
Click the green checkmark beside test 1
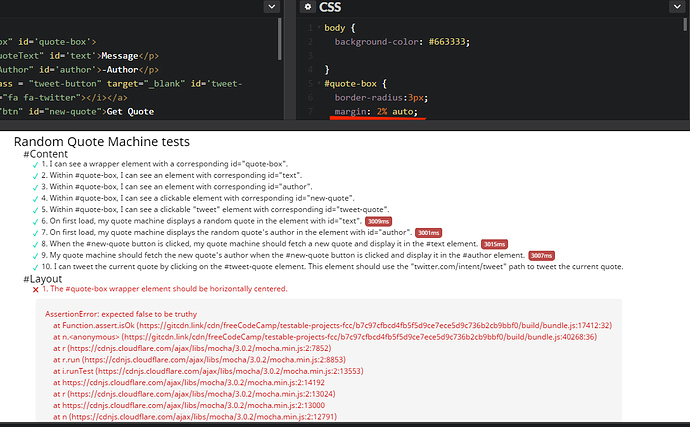[34, 164]
